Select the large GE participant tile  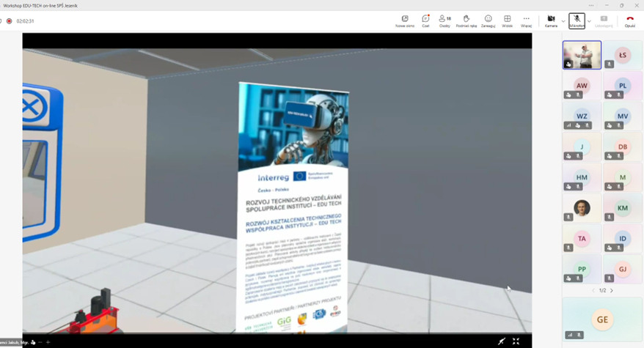[602, 320]
